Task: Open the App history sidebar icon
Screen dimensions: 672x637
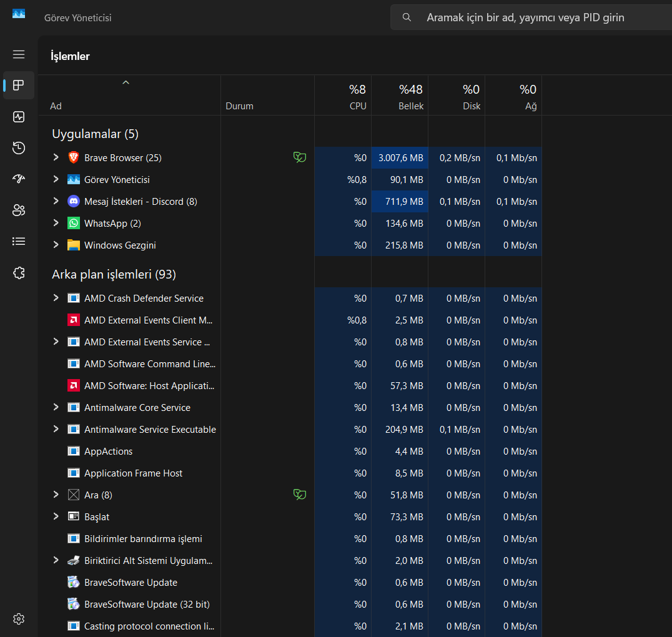Action: pos(19,148)
